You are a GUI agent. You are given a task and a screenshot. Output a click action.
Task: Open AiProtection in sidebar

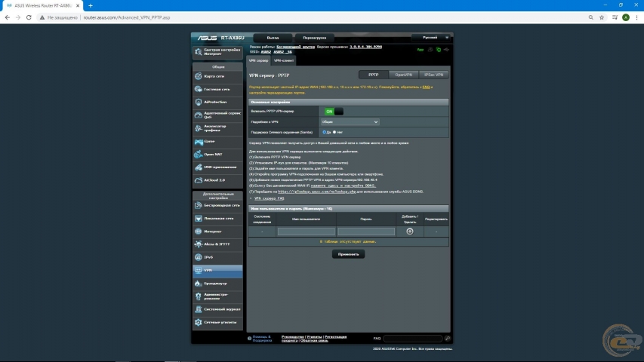tap(217, 103)
